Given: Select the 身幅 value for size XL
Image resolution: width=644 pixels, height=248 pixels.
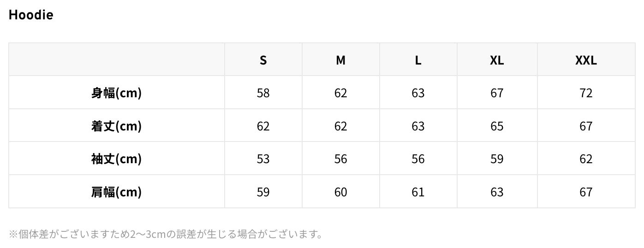Looking at the screenshot, I should 497,93.
